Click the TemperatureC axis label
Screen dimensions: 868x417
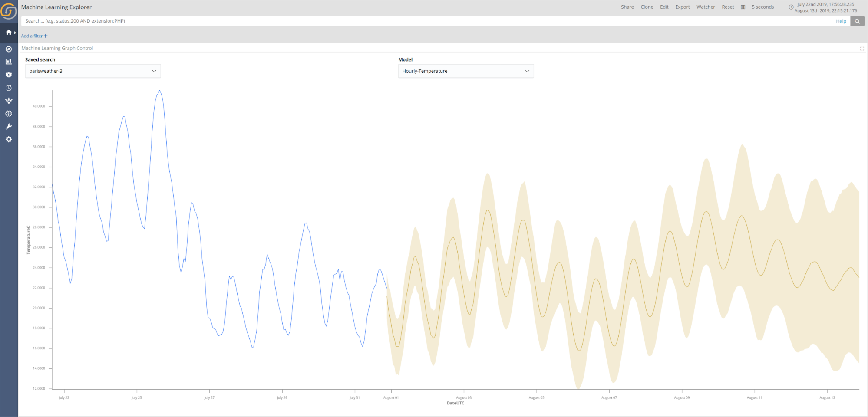pos(29,240)
